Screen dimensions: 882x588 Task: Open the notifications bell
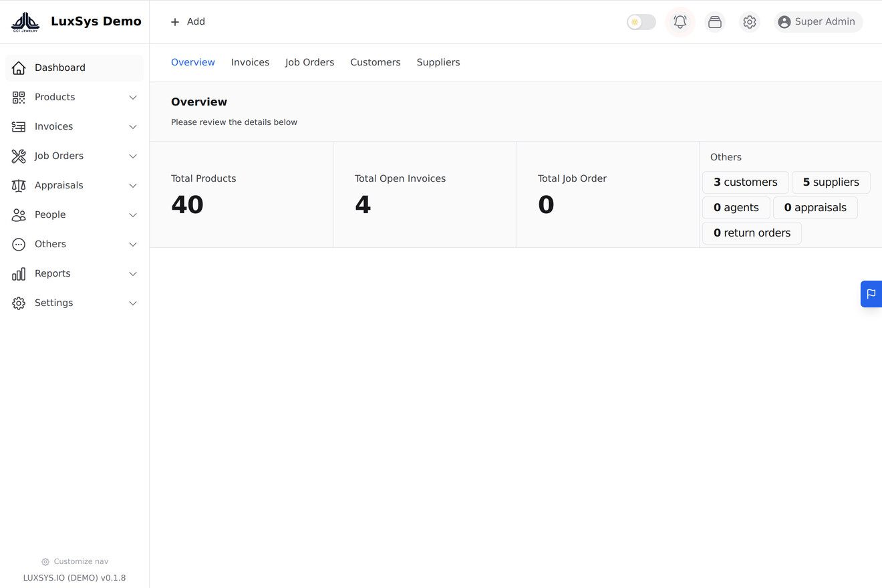click(x=680, y=22)
